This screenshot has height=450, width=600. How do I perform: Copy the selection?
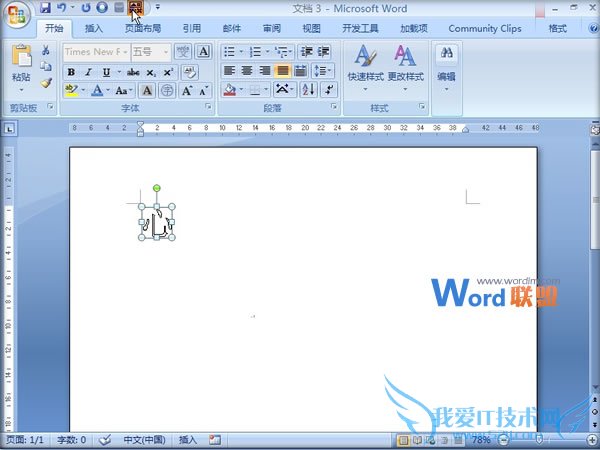(x=46, y=66)
